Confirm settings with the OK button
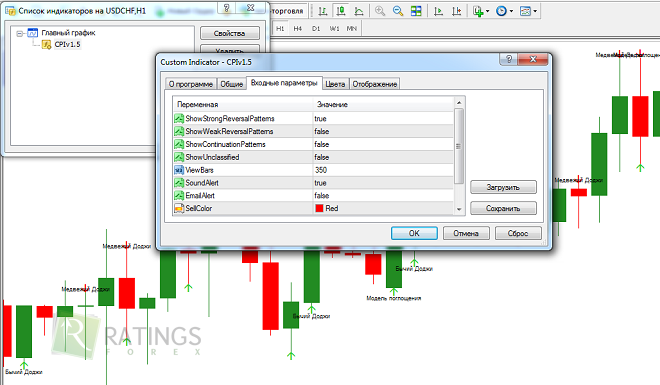The height and width of the screenshot is (385, 660). tap(414, 233)
